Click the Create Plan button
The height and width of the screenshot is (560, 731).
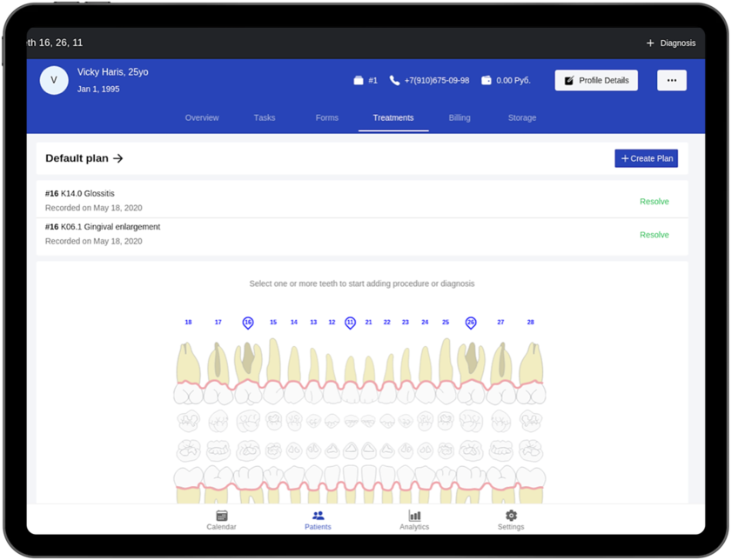pyautogui.click(x=646, y=158)
